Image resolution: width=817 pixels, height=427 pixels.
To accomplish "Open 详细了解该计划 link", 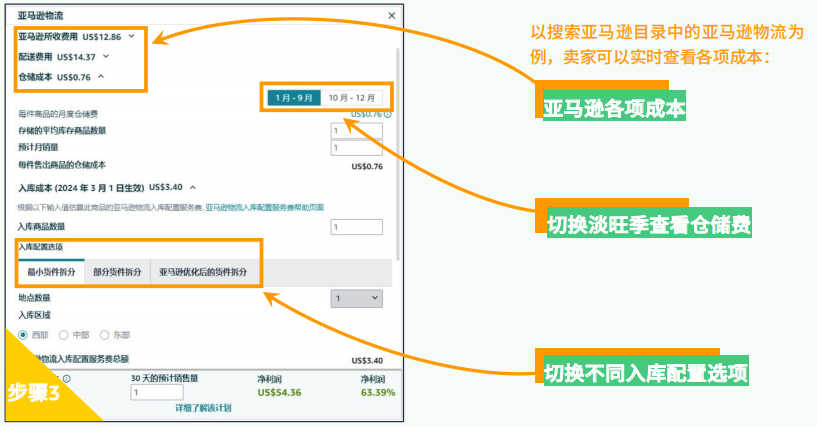I will tap(203, 408).
